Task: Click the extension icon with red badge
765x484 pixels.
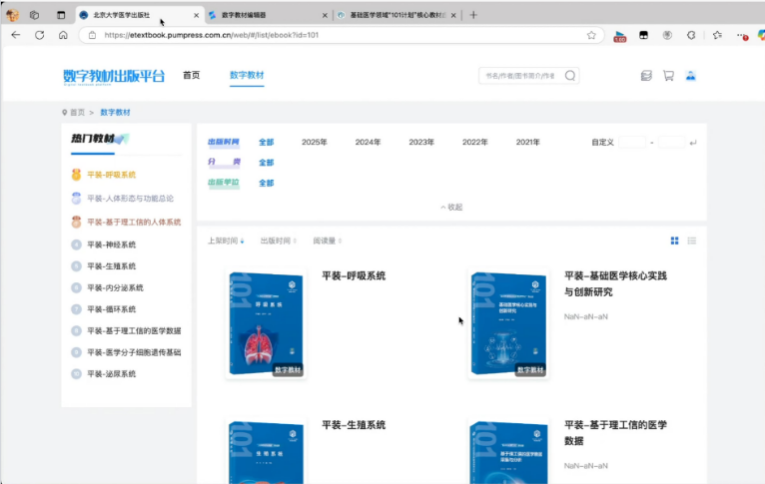Action: point(620,36)
